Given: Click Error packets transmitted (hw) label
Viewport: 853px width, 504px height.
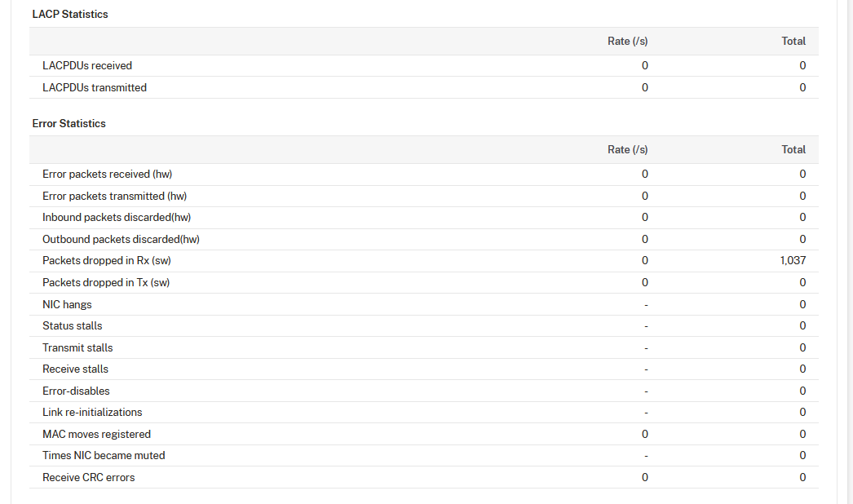Looking at the screenshot, I should point(114,197).
